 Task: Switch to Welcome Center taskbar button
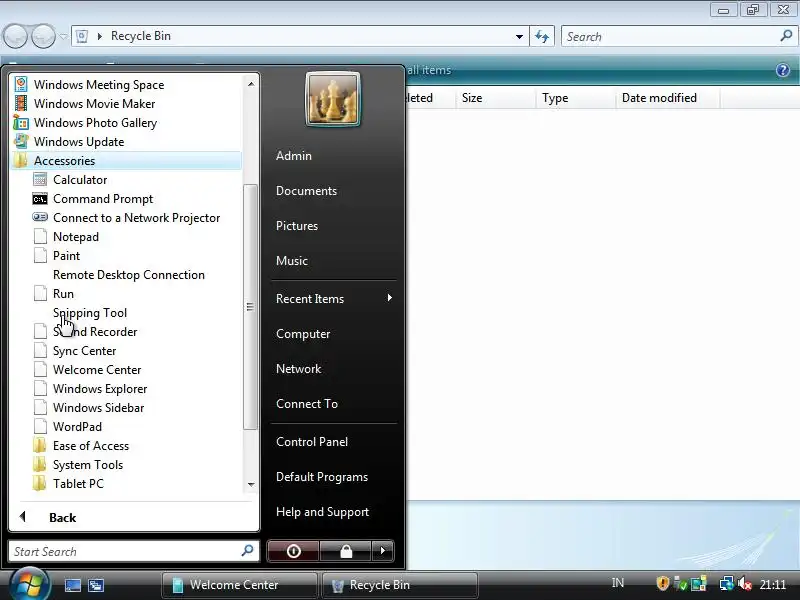coord(239,585)
